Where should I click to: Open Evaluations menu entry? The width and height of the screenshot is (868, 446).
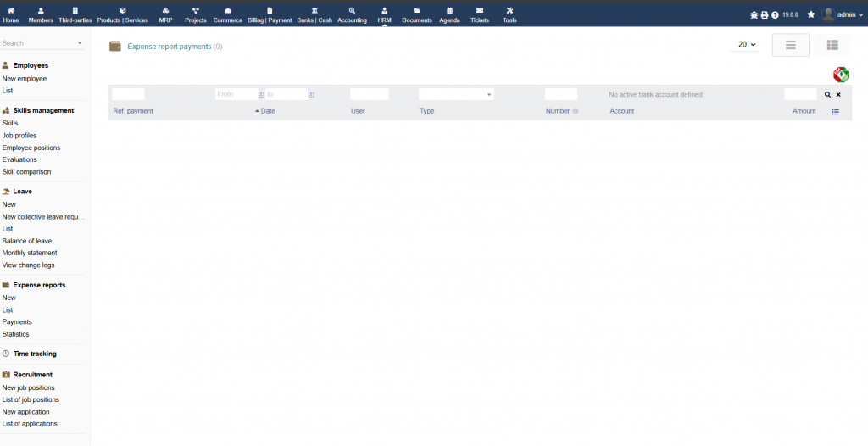pyautogui.click(x=19, y=159)
